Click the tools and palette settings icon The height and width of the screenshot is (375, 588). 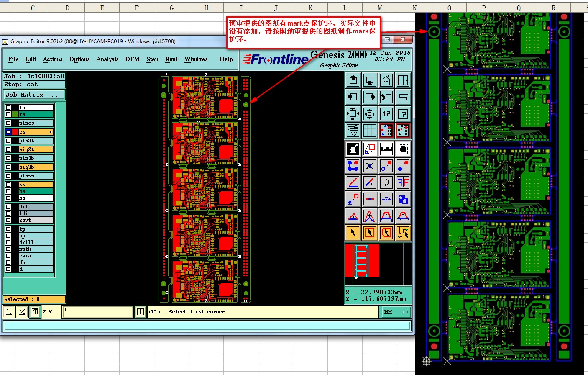pyautogui.click(x=353, y=131)
